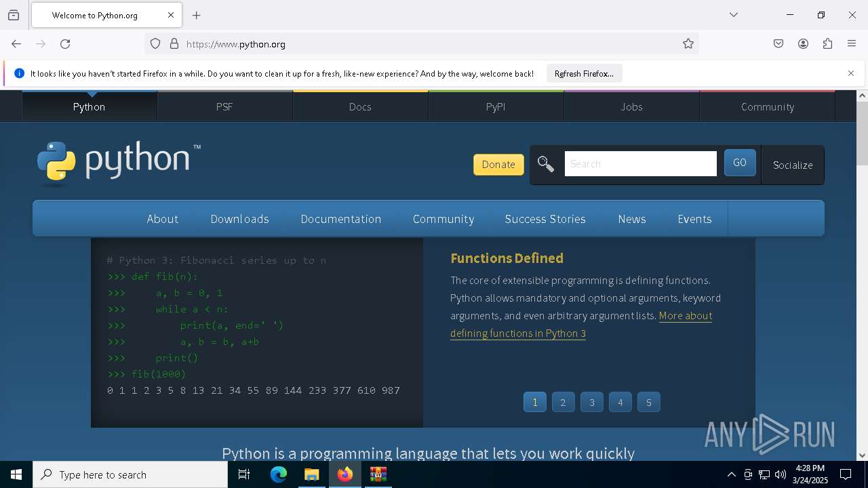The width and height of the screenshot is (868, 488).
Task: Click the Refresh Firefox button
Action: (584, 74)
